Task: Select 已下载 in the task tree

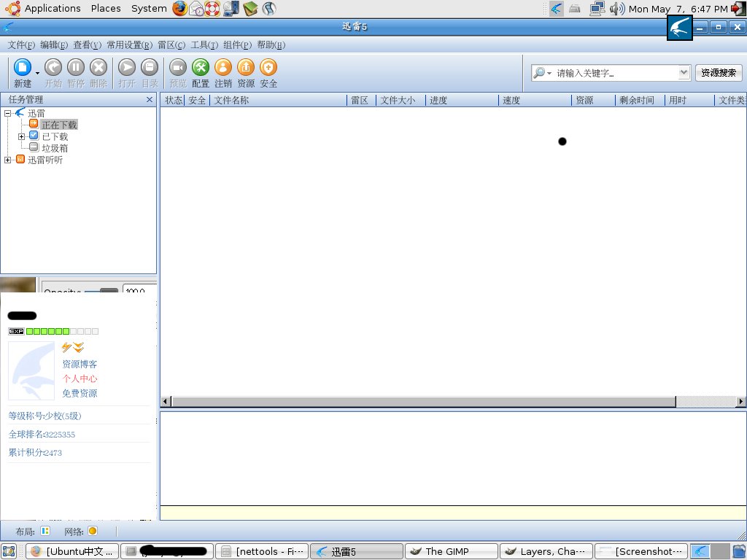Action: pyautogui.click(x=55, y=136)
